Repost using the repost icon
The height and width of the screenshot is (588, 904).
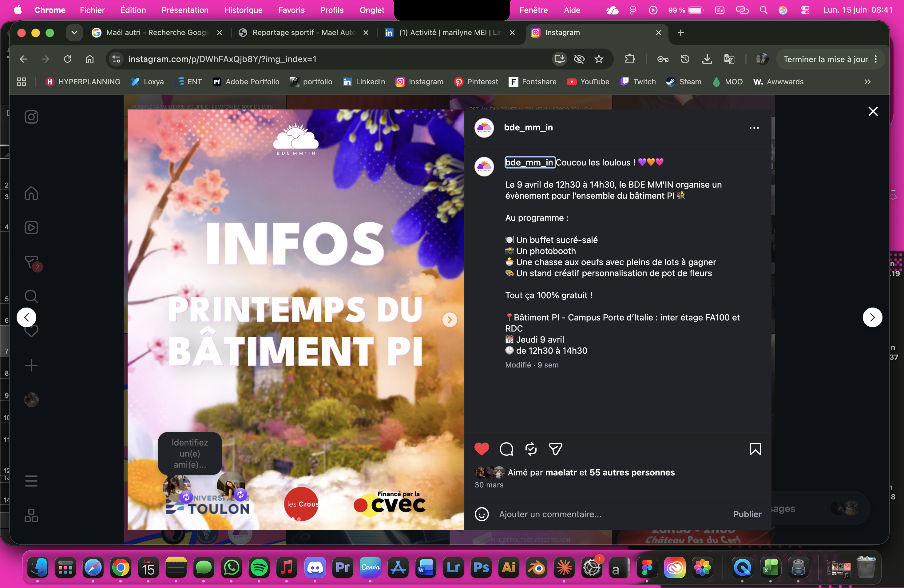531,449
